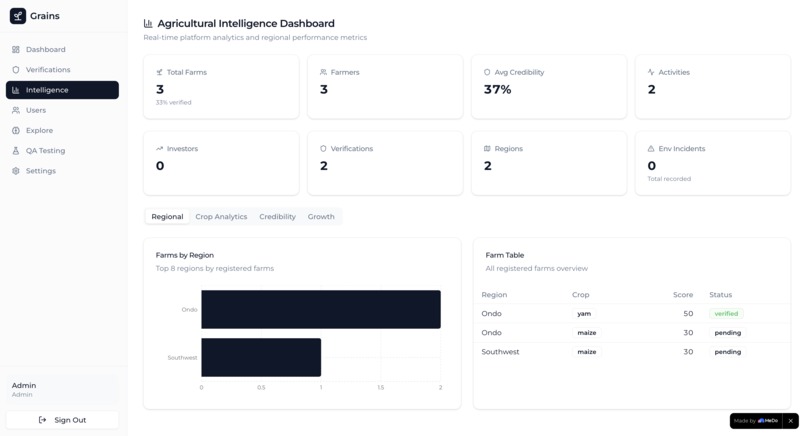Open Verifications from the sidebar

[x=62, y=69]
